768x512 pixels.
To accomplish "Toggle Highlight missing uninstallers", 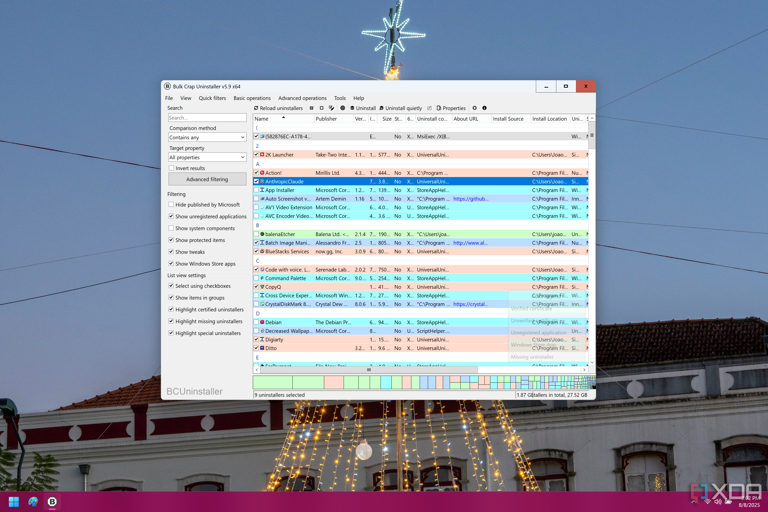I will coord(171,321).
